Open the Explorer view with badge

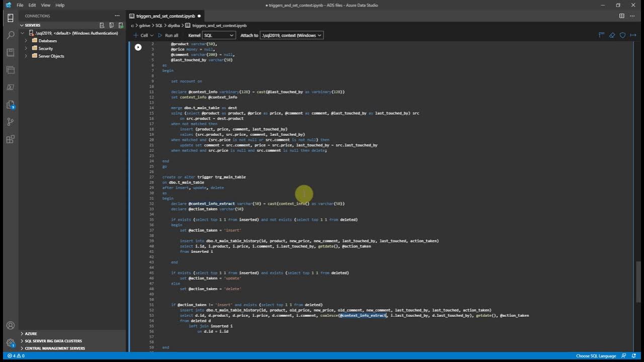pos(10,105)
